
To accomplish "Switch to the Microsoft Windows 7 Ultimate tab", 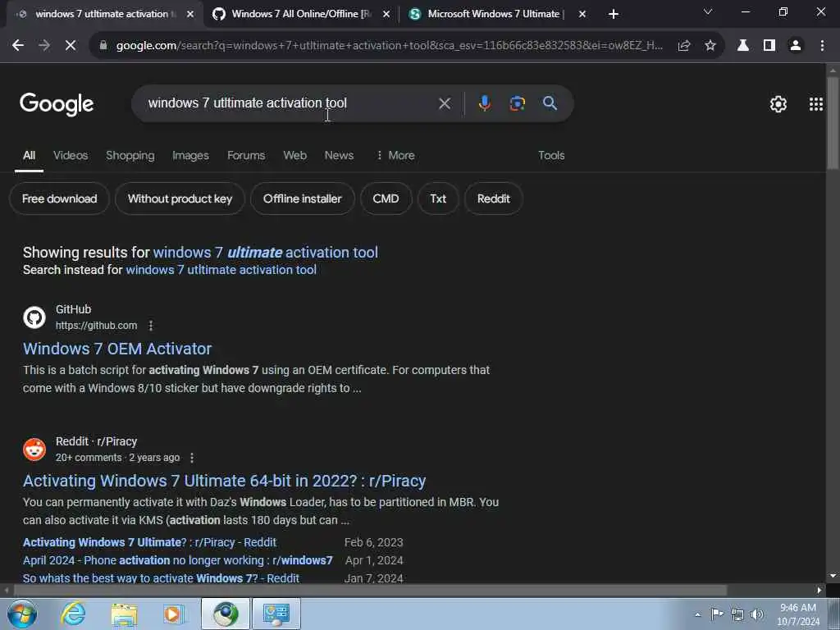I will pyautogui.click(x=495, y=14).
